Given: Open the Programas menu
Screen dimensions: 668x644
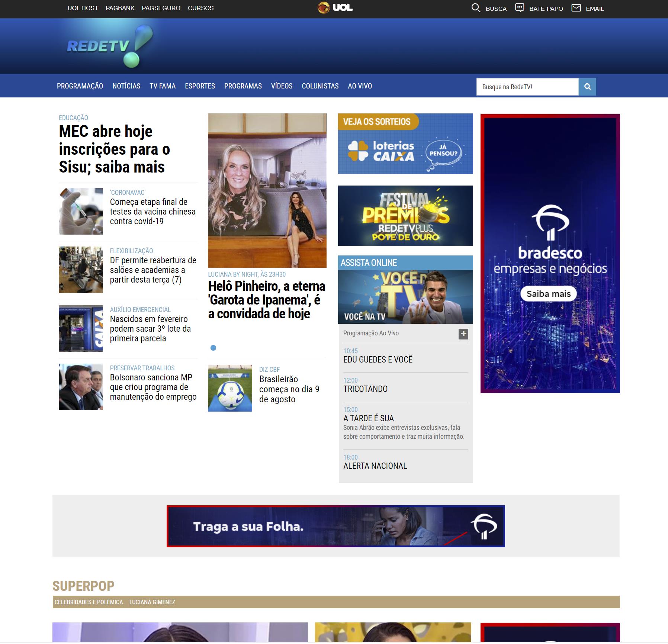Looking at the screenshot, I should pos(243,86).
